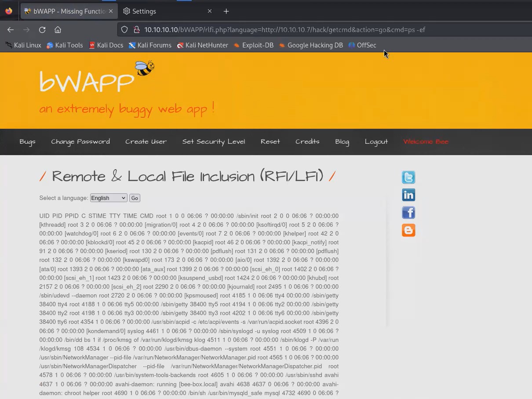Click the bWAPP bee logo
The height and width of the screenshot is (399, 532).
145,68
